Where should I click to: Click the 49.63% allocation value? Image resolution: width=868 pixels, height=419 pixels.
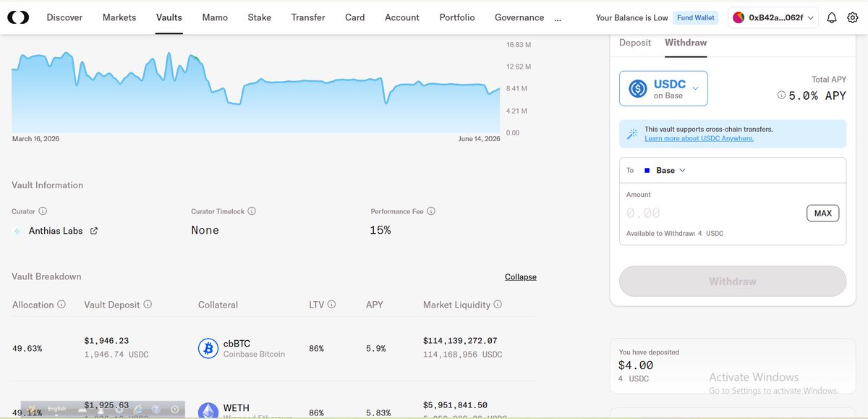27,349
